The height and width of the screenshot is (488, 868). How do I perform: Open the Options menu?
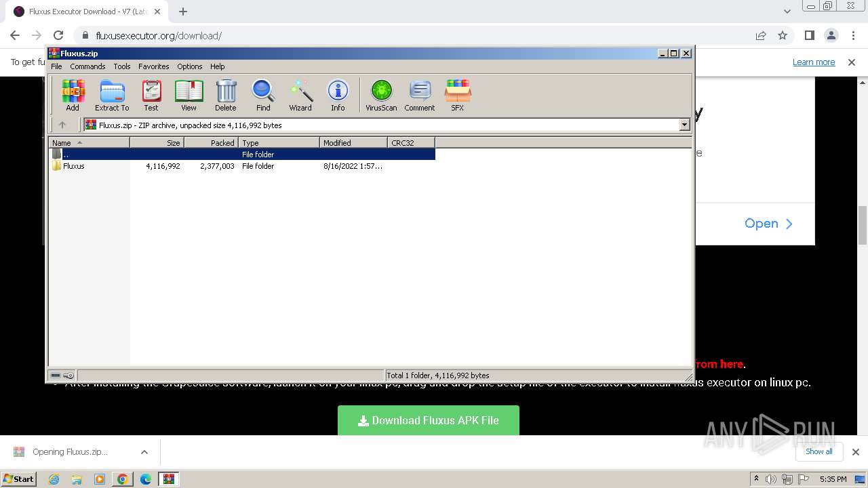190,66
